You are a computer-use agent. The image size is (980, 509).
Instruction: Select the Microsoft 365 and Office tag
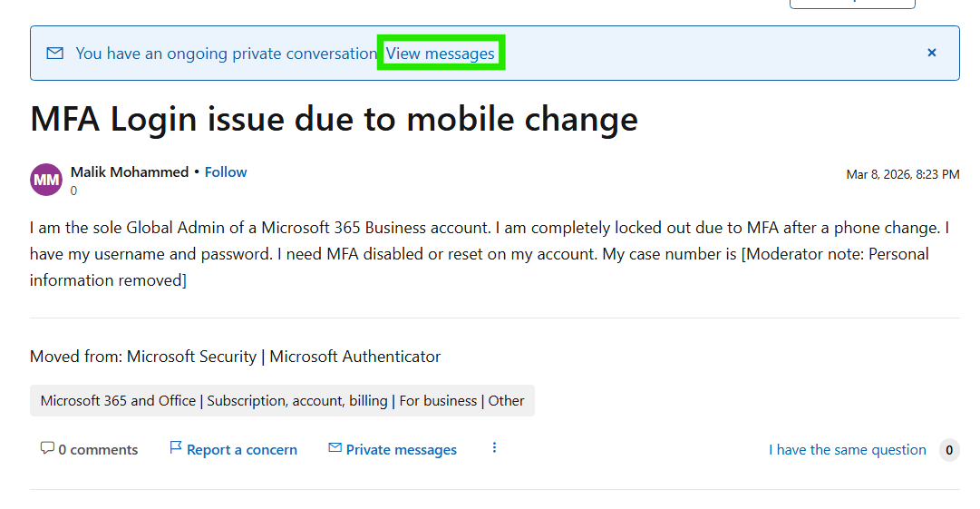[282, 400]
